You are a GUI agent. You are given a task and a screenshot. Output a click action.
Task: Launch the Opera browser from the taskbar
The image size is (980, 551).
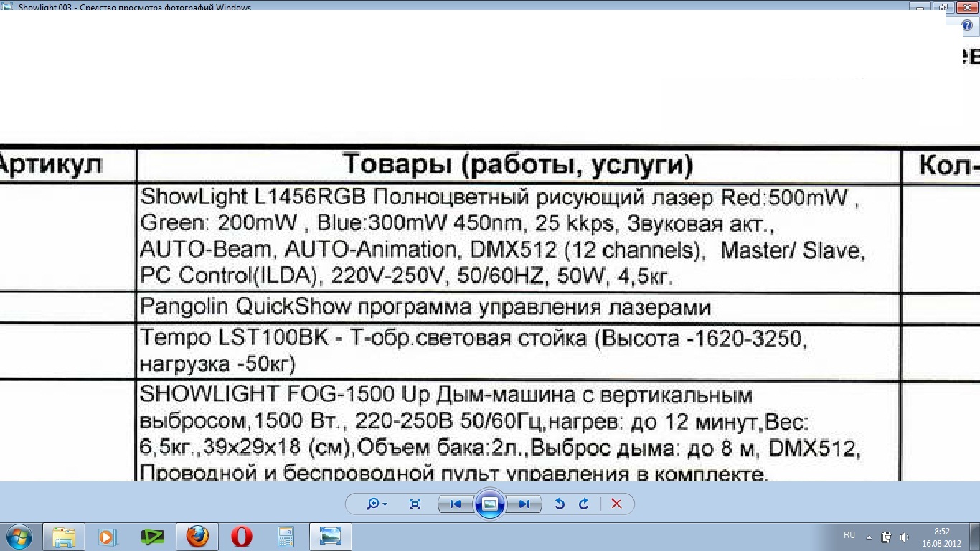[242, 536]
